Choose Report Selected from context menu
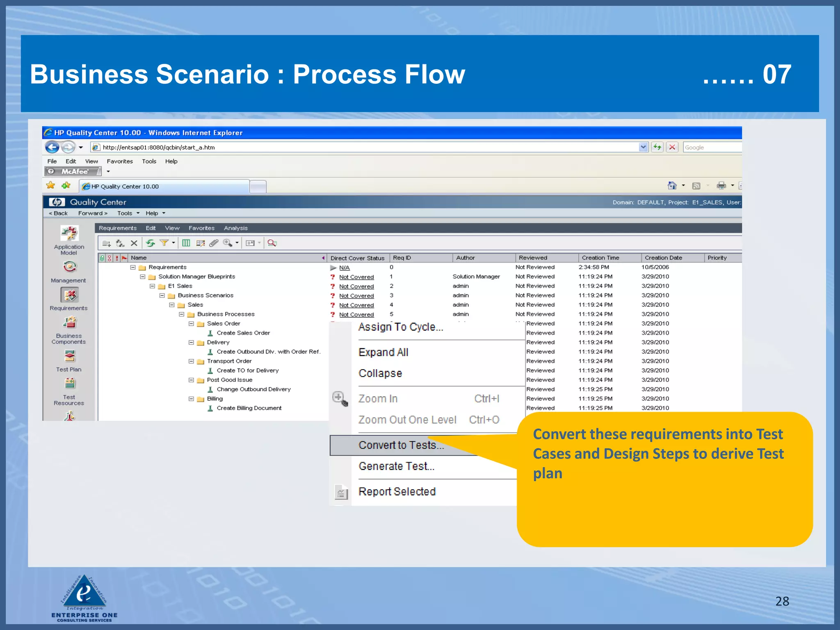 (x=397, y=491)
